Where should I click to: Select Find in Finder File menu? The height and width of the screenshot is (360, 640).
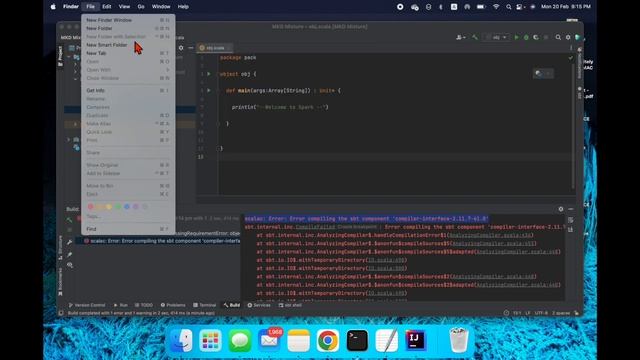(x=128, y=229)
